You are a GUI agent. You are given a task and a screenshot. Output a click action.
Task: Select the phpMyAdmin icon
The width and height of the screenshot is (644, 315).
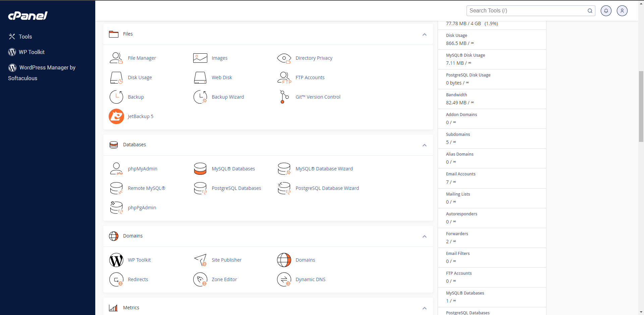(116, 168)
